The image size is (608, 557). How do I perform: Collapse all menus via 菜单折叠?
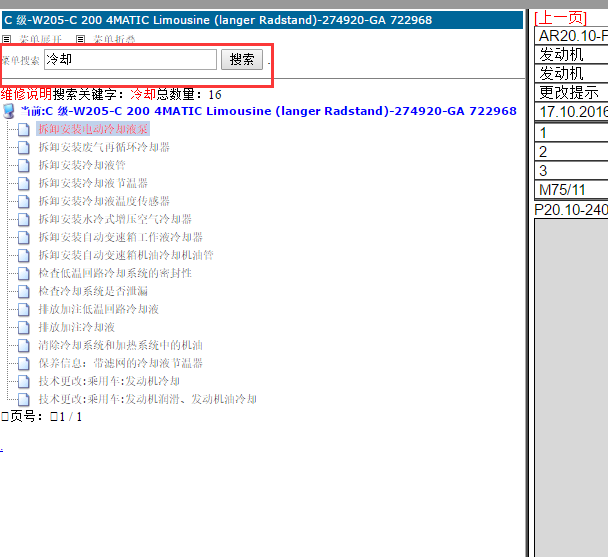[114, 39]
